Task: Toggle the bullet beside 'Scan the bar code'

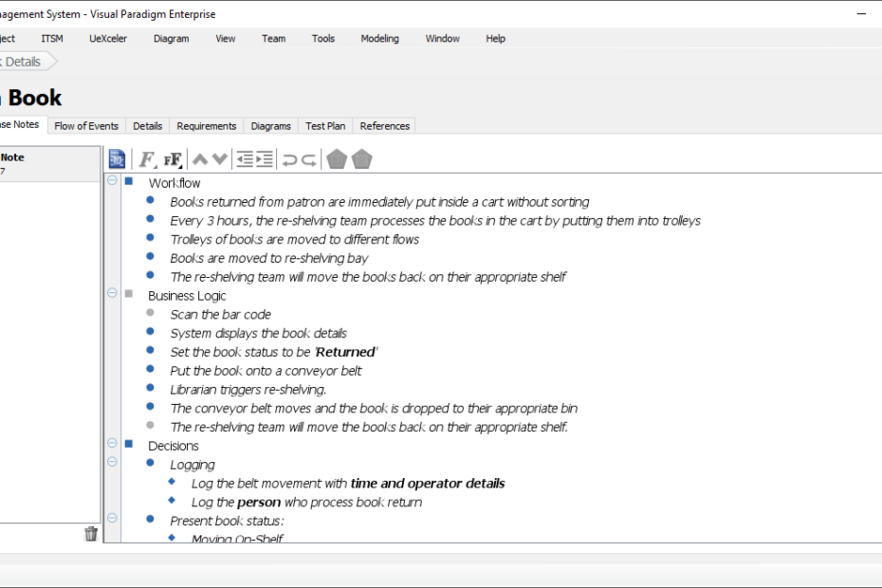Action: (150, 313)
